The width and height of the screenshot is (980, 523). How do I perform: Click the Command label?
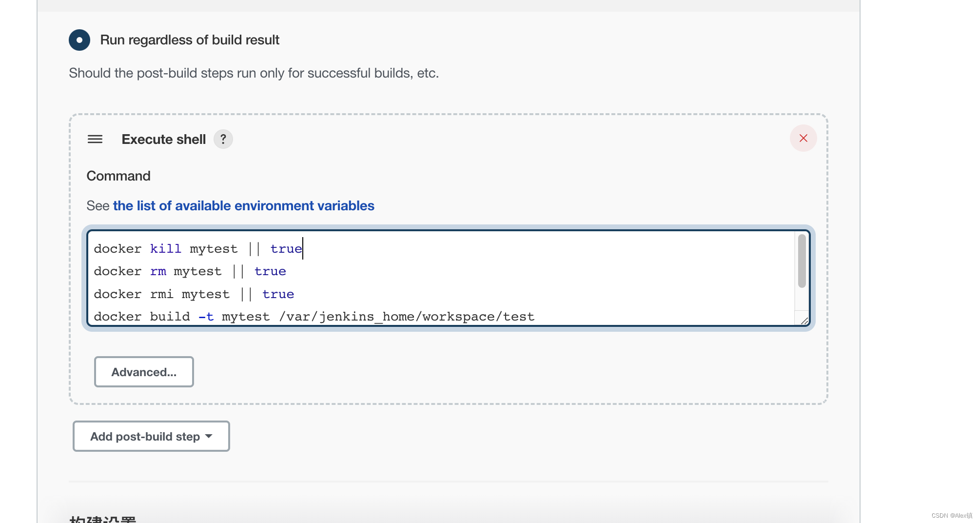(x=118, y=176)
